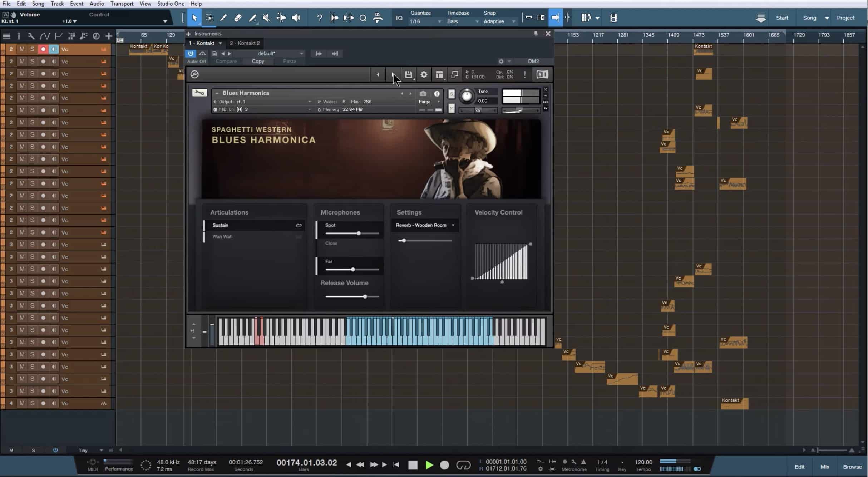Click the question mark help icon

pos(320,18)
